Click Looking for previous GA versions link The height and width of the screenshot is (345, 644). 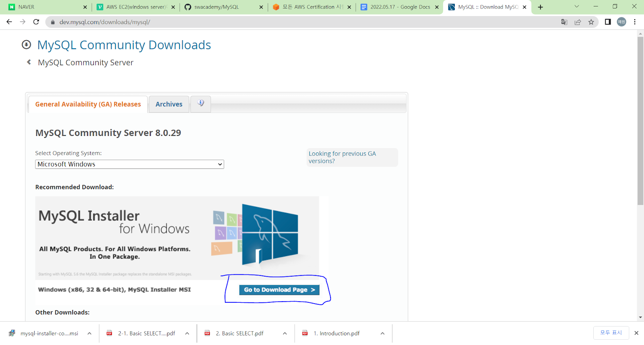pyautogui.click(x=342, y=157)
